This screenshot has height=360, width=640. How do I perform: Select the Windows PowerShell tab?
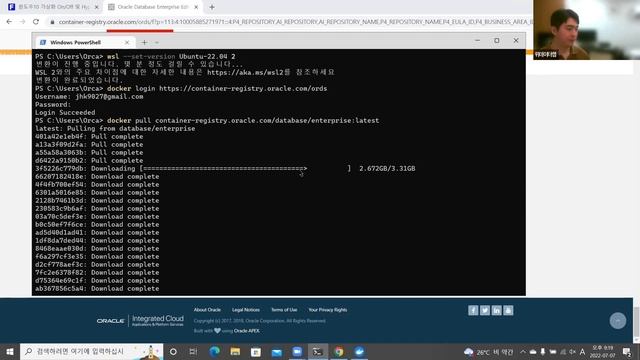[84, 42]
